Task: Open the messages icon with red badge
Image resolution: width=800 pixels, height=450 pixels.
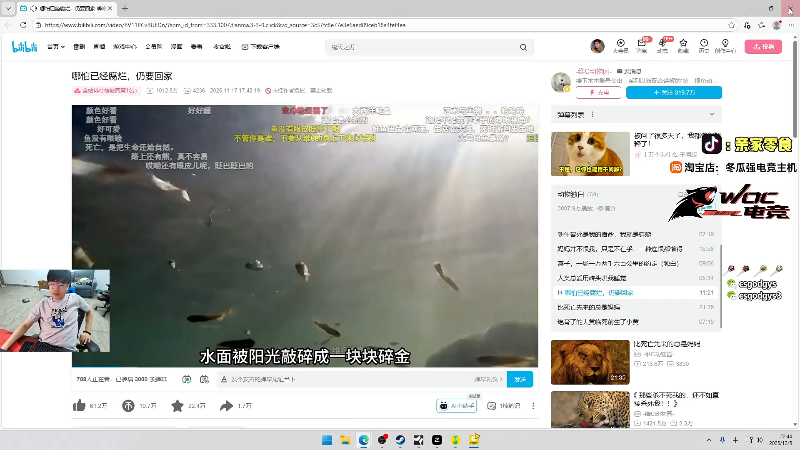Action: coord(642,45)
